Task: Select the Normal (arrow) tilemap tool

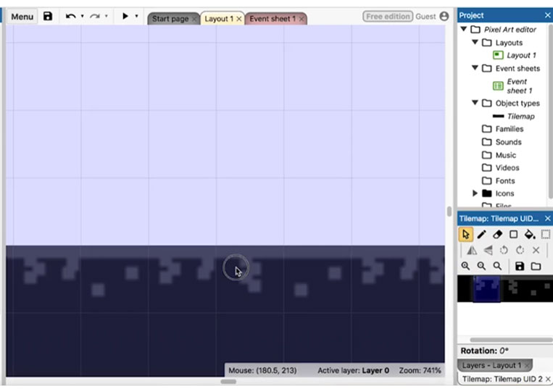Action: [x=465, y=235]
